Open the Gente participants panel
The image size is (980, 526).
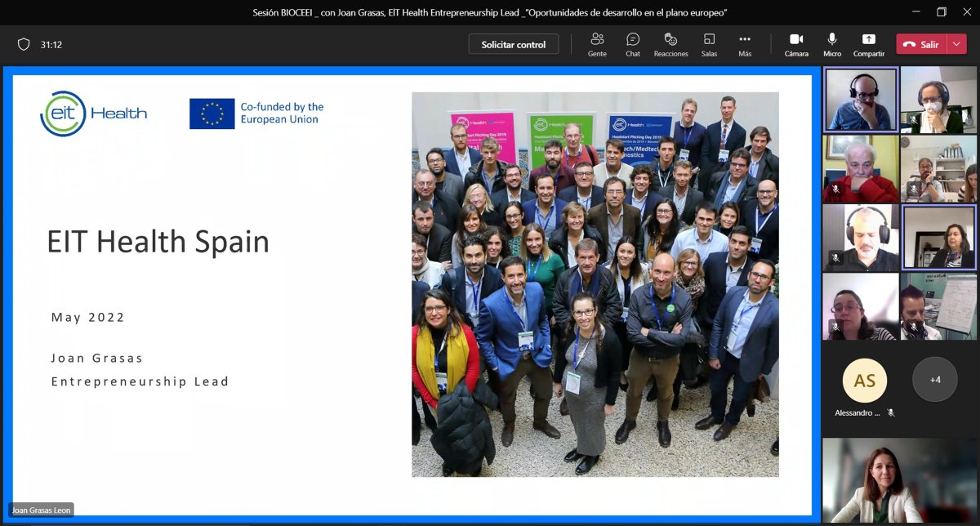pos(597,44)
